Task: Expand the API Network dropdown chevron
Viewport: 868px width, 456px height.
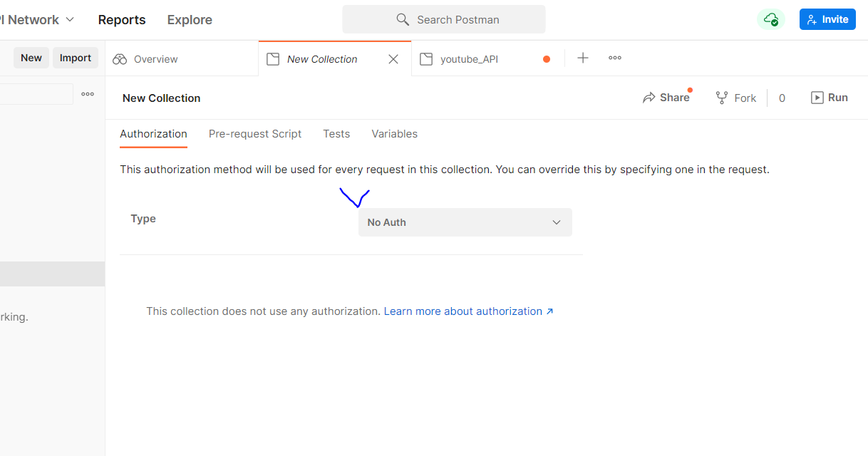Action: click(69, 20)
